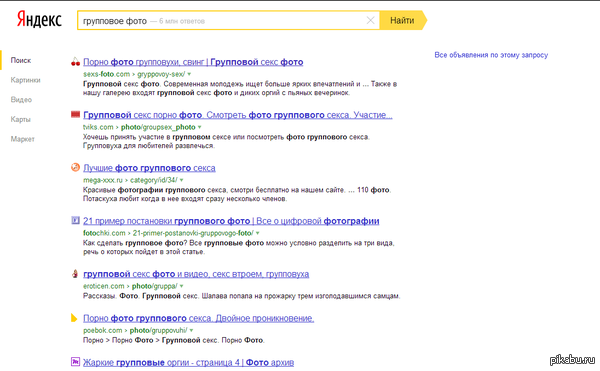Clear the search query with the X icon

click(x=370, y=20)
